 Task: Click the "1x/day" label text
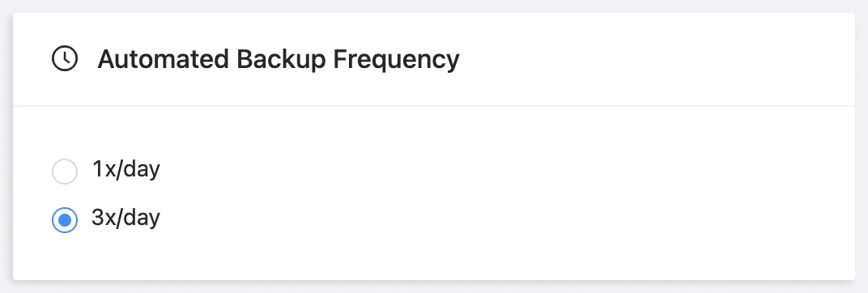(x=126, y=169)
